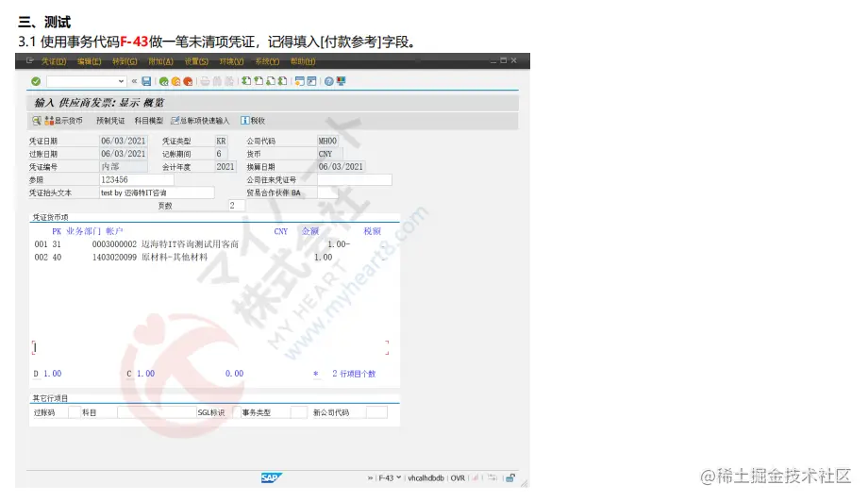Image resolution: width=868 pixels, height=502 pixels.
Task: Click the SAP logo in status bar
Action: pyautogui.click(x=272, y=477)
